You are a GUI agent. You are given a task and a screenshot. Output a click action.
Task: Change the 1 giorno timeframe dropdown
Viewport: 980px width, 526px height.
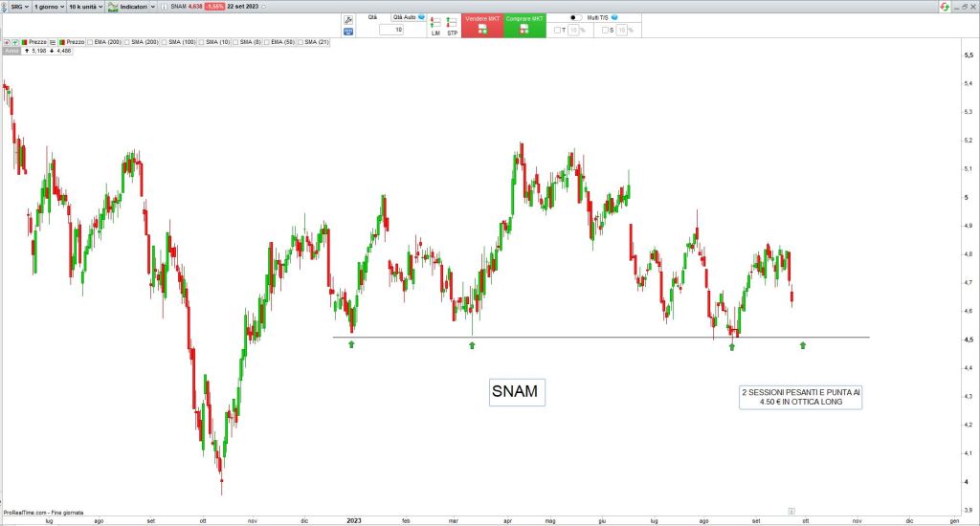tap(49, 7)
